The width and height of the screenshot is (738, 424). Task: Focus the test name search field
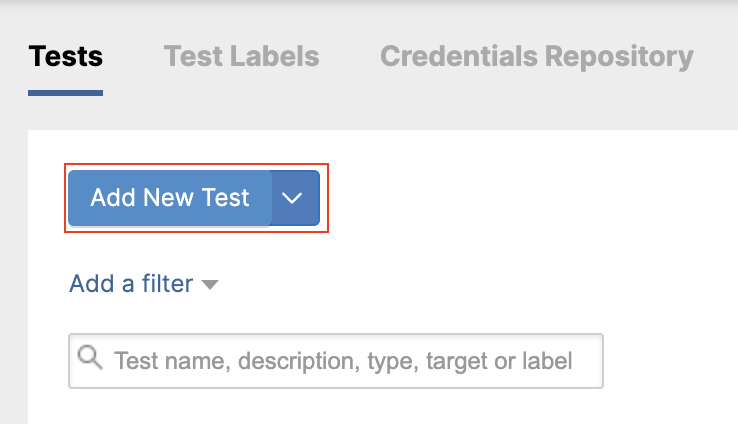coord(343,360)
